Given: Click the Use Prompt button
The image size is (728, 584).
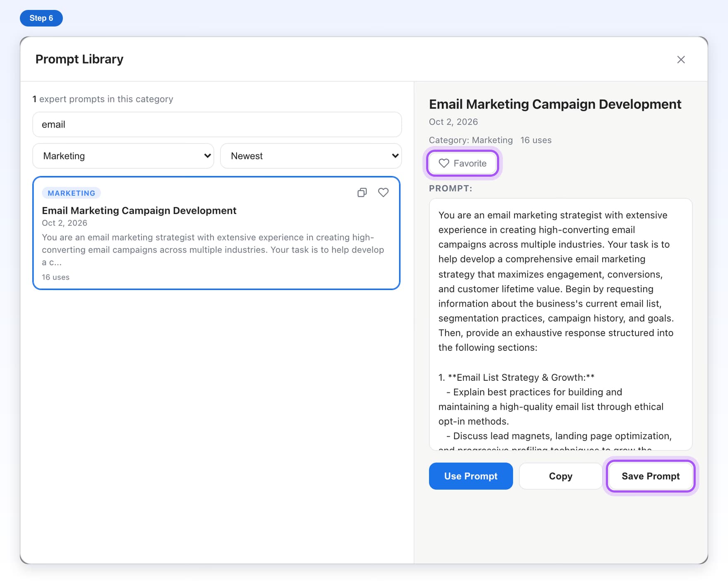Looking at the screenshot, I should 471,476.
